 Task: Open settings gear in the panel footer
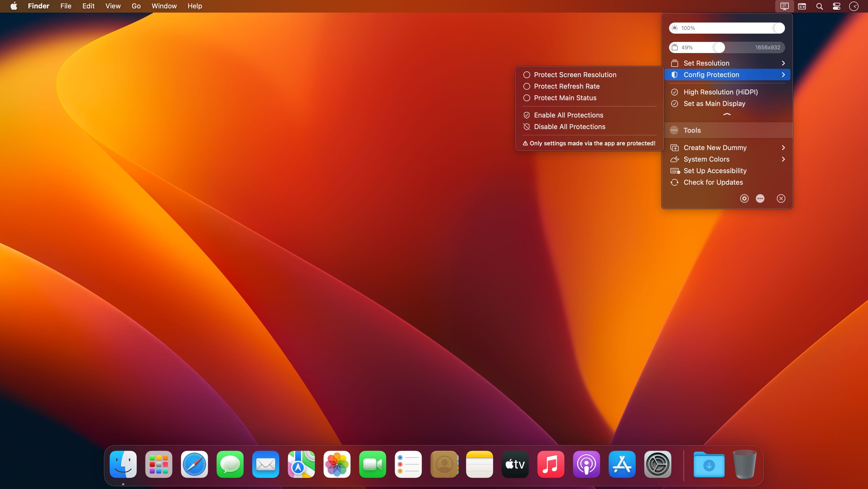[744, 198]
